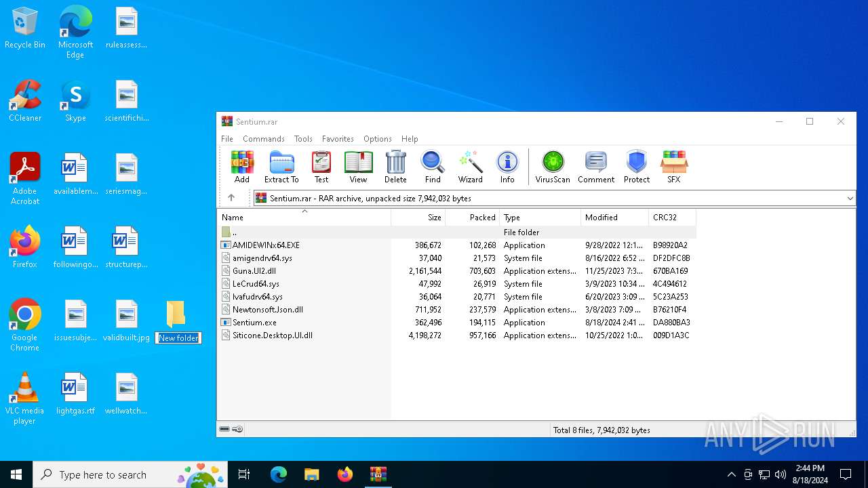
Task: Select Siticone.Desktop.UI.dll file
Action: pos(457,335)
